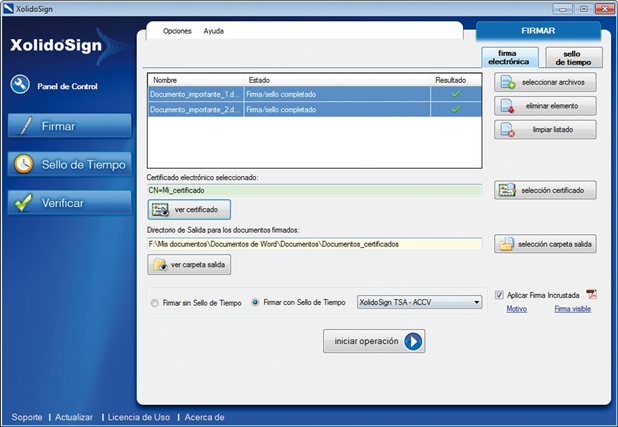
Task: Click the clear-list icon on limpiar listado
Action: pyautogui.click(x=507, y=130)
